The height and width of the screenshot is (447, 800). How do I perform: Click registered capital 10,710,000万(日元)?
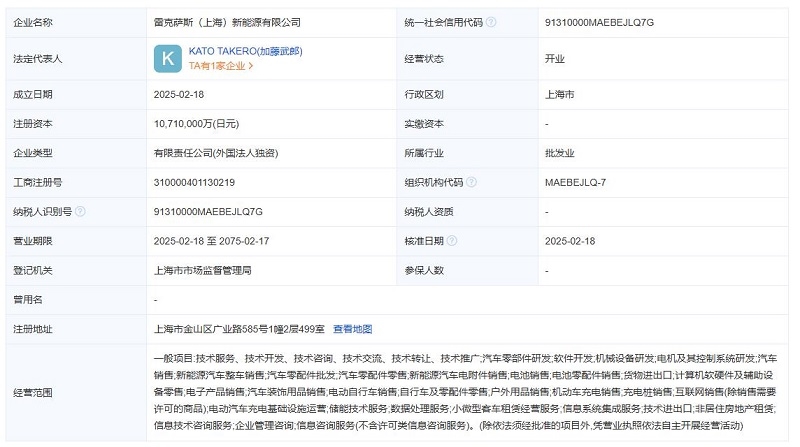click(x=196, y=123)
